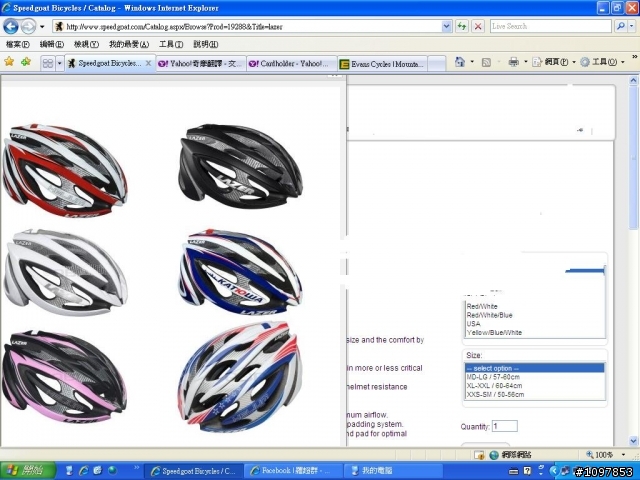The height and width of the screenshot is (480, 640).
Task: Open the 工具(O) toolbar menu
Action: 602,62
